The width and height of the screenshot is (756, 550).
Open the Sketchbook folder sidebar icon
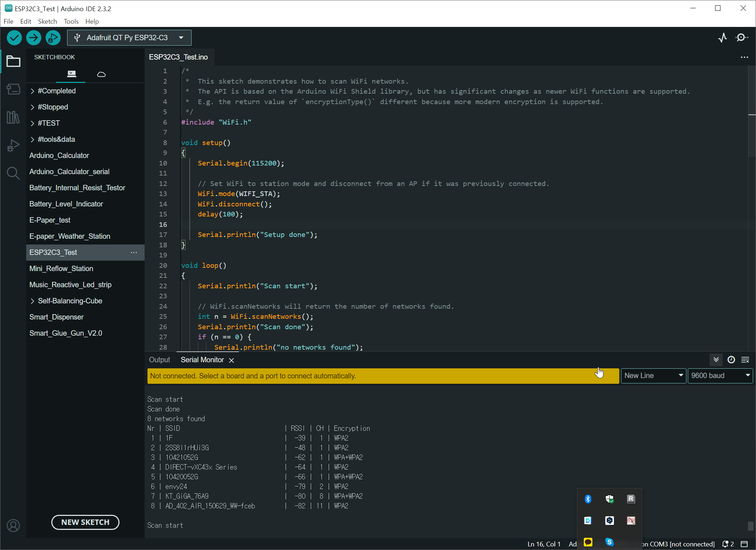coord(13,61)
